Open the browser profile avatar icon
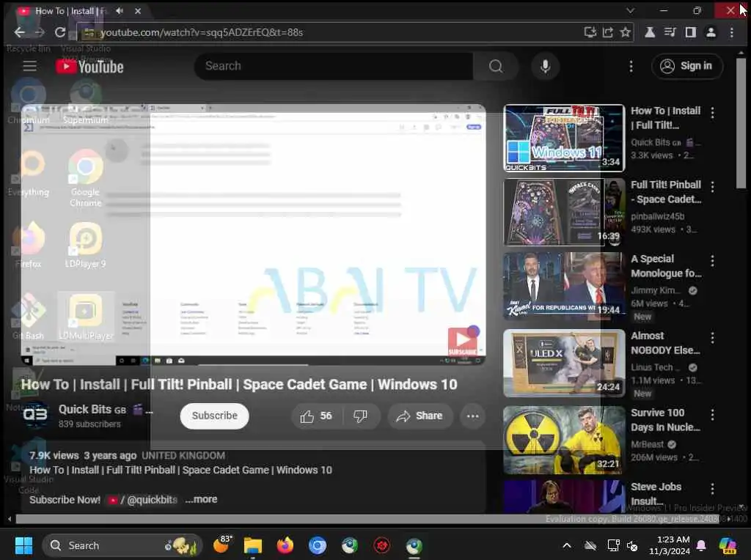 tap(711, 32)
